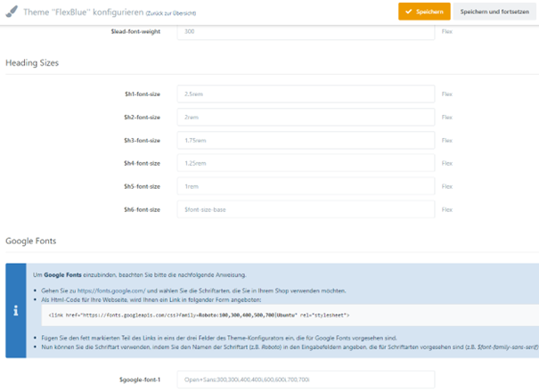Click the $h5-font-size field

pyautogui.click(x=306, y=186)
